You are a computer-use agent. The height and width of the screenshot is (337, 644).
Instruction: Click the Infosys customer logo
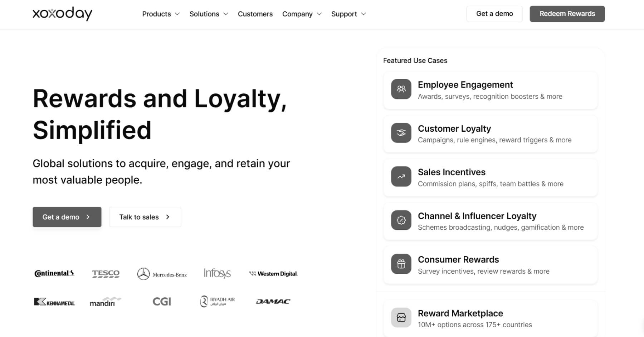(x=217, y=274)
